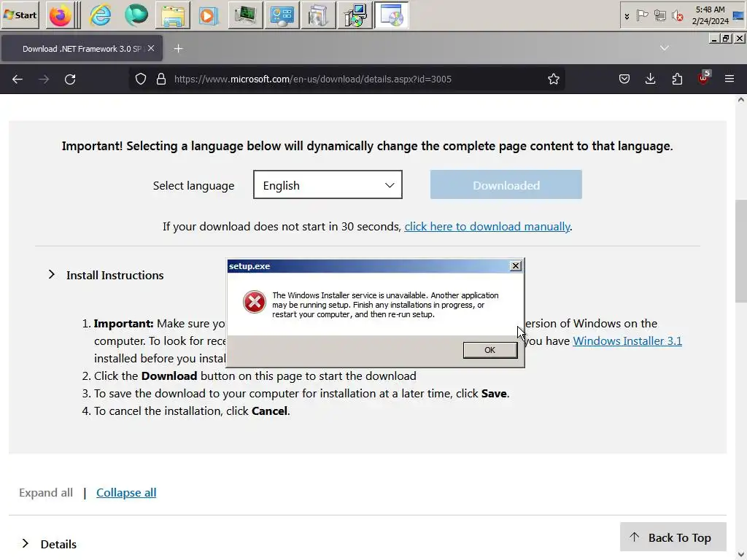
Task: Select the Download .NET Framework 3.0 tab
Action: point(82,49)
